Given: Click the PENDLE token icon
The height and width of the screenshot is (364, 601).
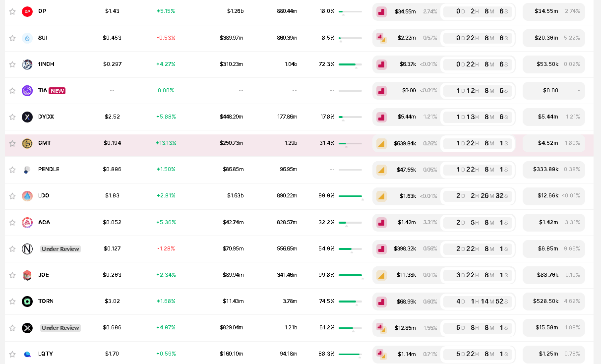Looking at the screenshot, I should tap(27, 169).
